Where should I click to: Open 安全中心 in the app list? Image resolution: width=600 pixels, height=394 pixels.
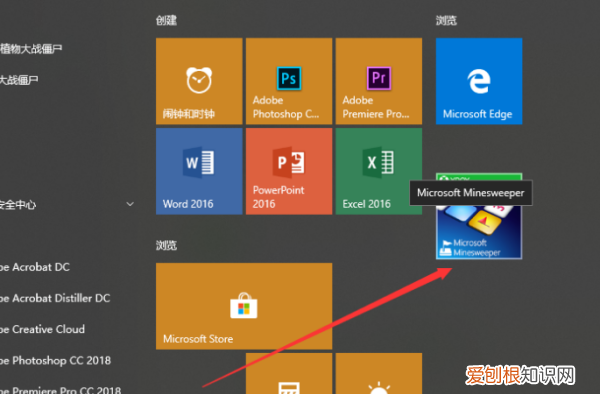(x=18, y=205)
